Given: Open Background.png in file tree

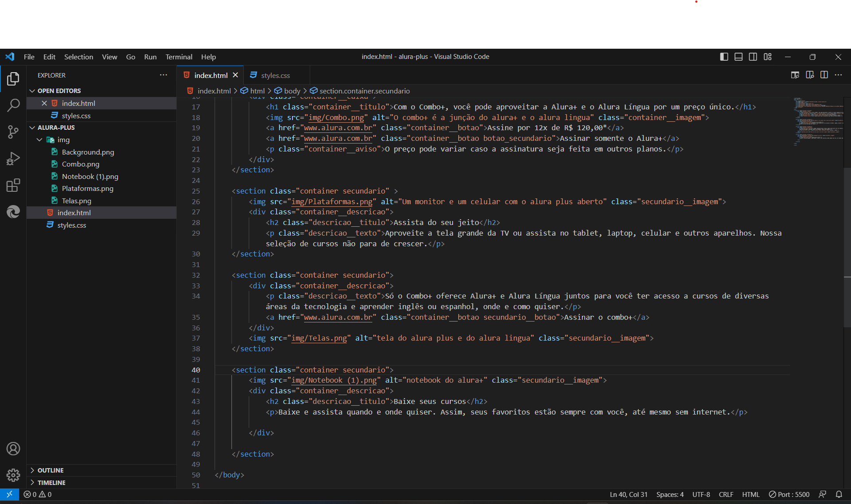Looking at the screenshot, I should 88,152.
